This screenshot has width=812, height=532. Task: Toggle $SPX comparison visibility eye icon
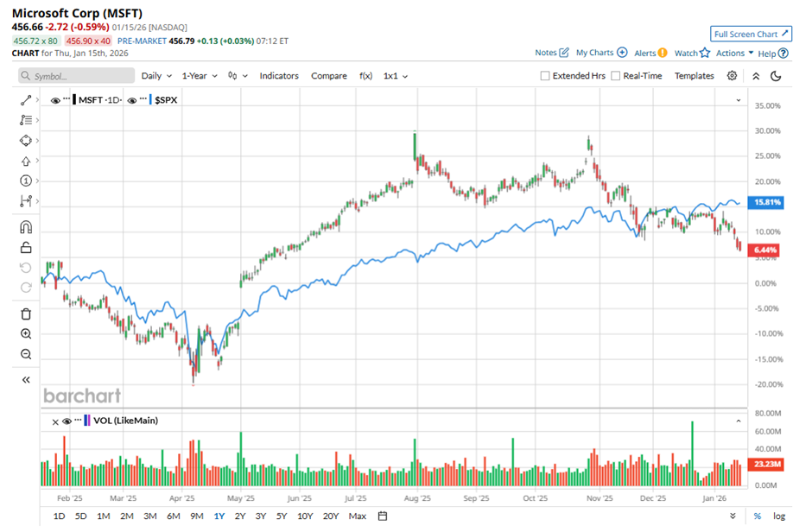point(131,100)
